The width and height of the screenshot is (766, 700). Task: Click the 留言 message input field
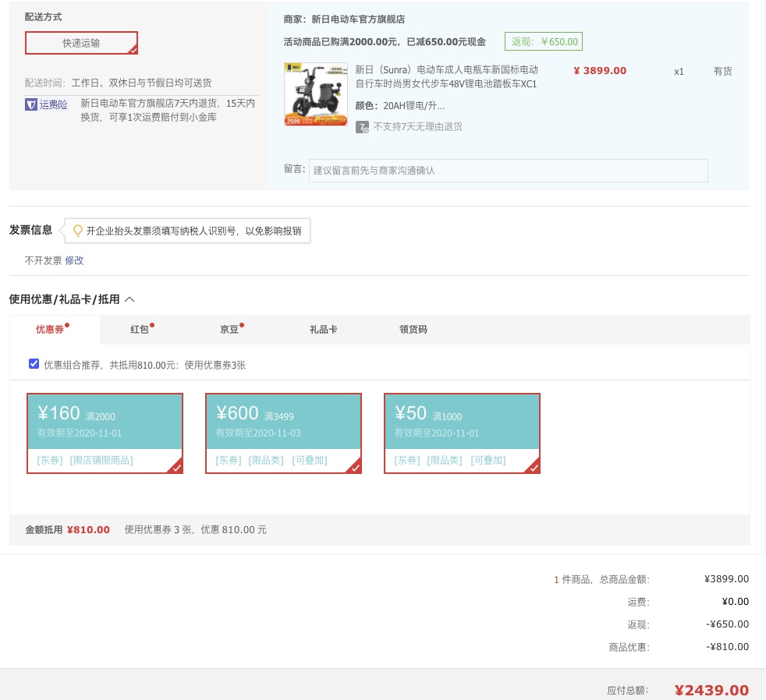pyautogui.click(x=508, y=171)
